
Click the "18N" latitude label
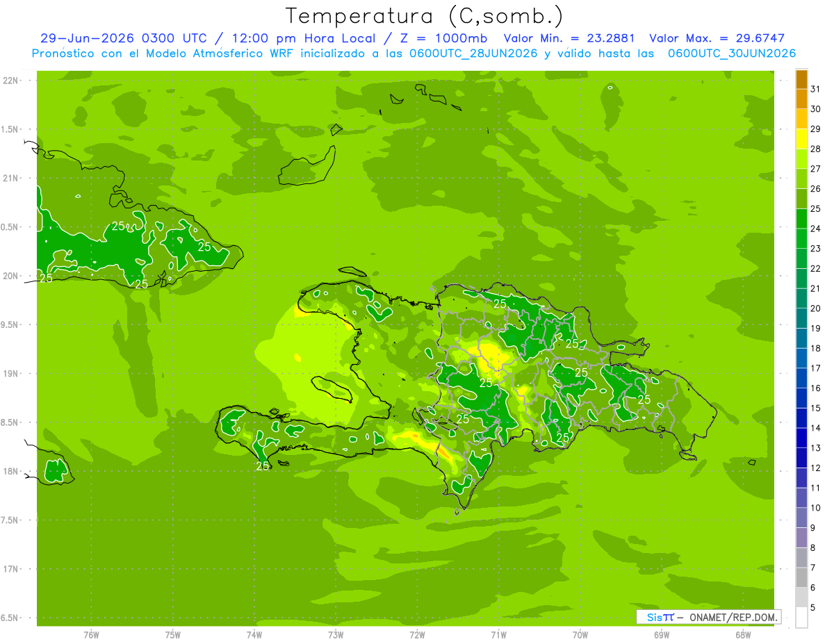11,472
